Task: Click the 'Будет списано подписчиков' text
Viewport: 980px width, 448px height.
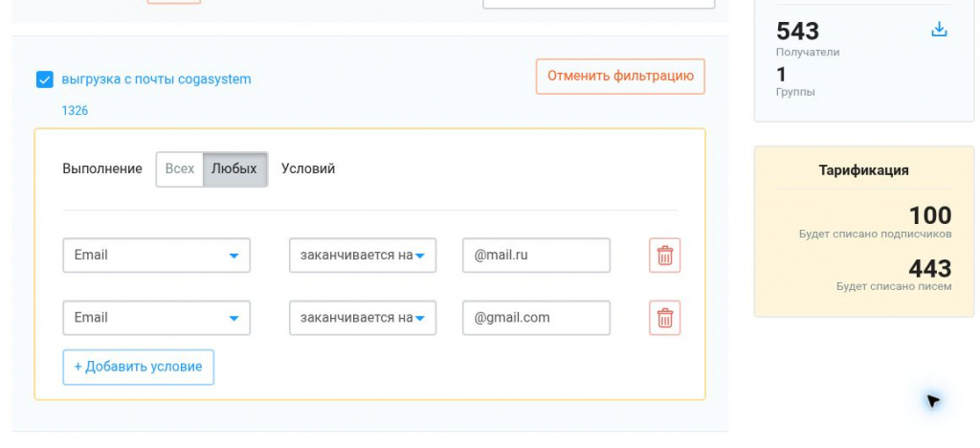Action: point(875,235)
